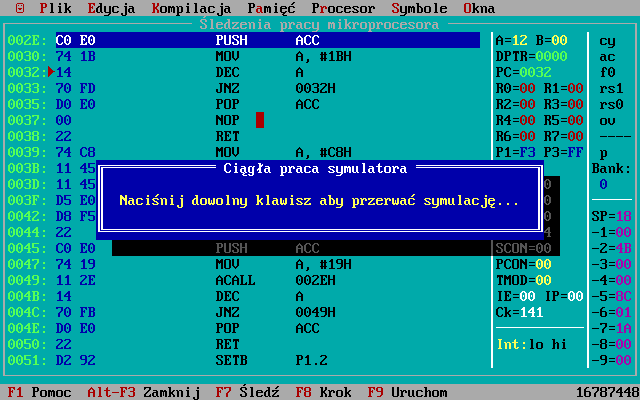
Task: Click the R7=00 register value
Action: coord(564,136)
